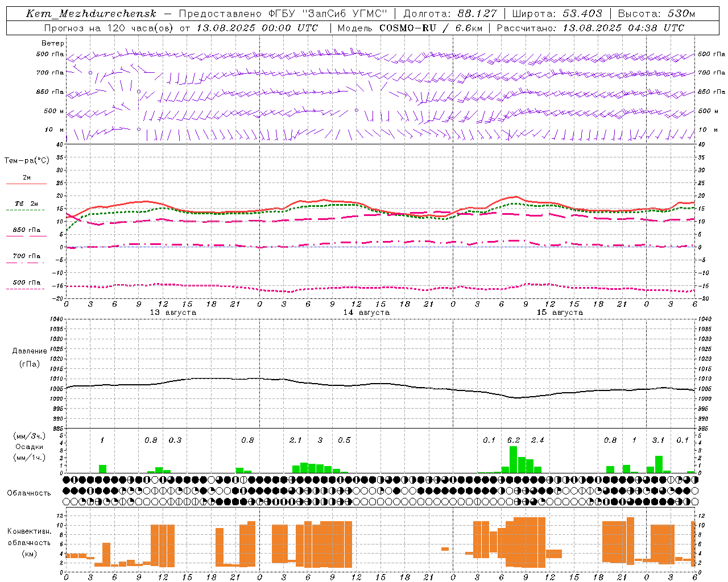The image size is (728, 582).
Task: Click the 2.1 precipitation total value
Action: [296, 440]
